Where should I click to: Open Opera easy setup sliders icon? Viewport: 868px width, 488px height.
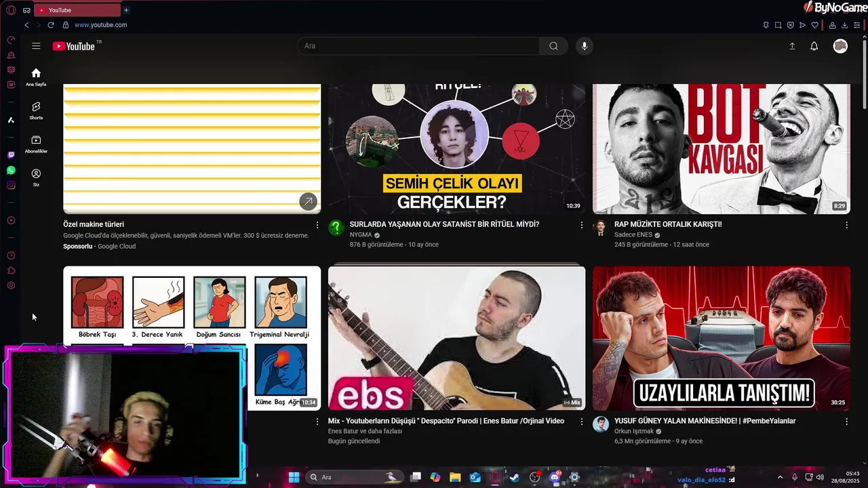856,25
